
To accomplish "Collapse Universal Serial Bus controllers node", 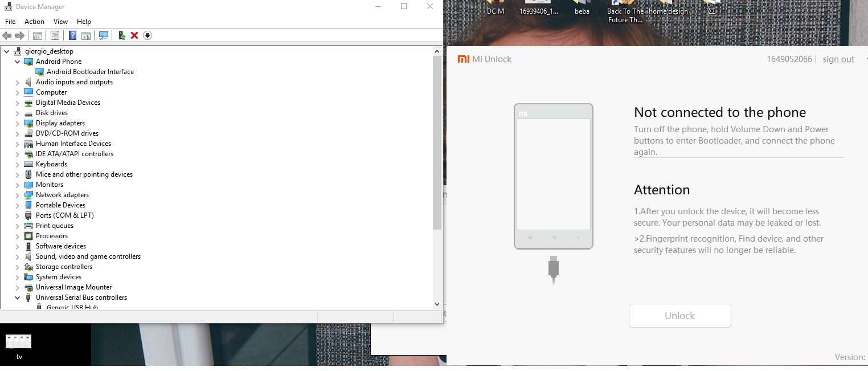I will [x=18, y=297].
